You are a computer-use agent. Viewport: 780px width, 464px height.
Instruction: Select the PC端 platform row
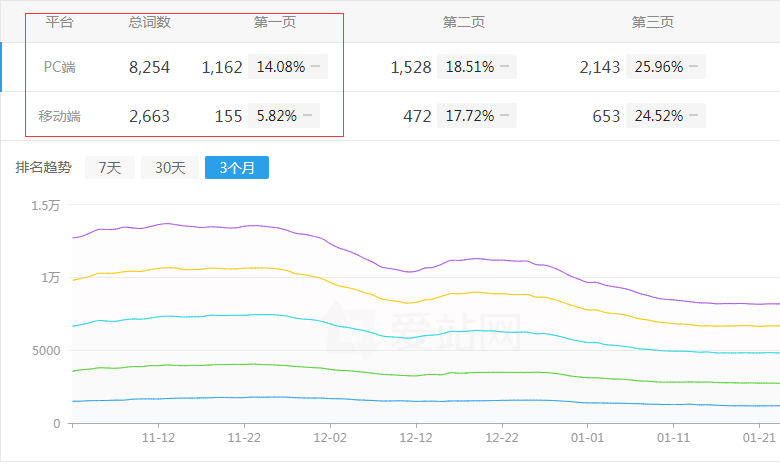coord(59,67)
